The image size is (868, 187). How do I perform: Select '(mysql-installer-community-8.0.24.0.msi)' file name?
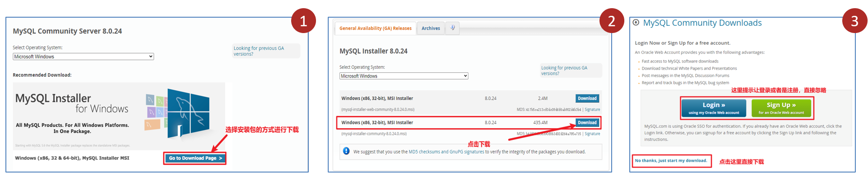point(373,134)
